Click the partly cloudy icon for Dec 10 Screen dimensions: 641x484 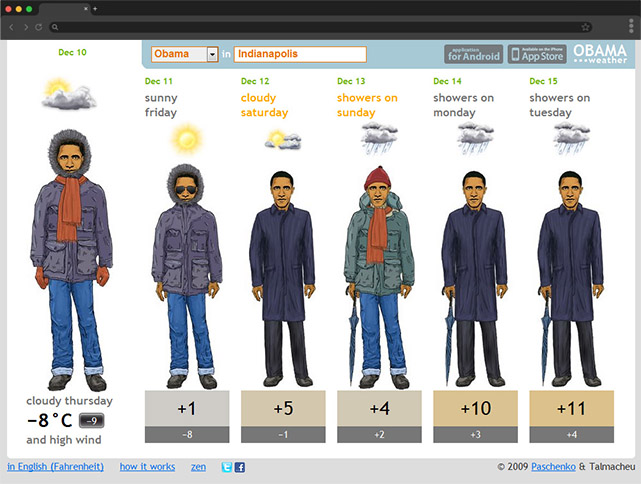[x=70, y=95]
